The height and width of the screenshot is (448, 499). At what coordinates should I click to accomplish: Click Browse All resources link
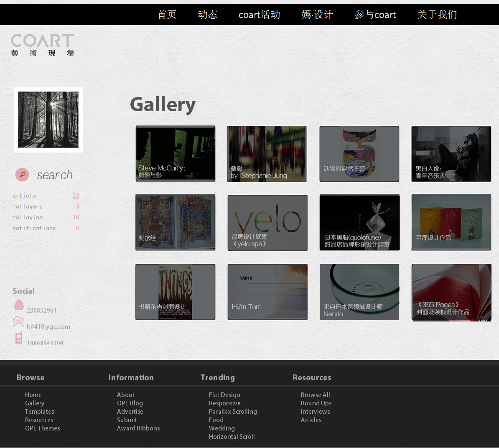(x=316, y=395)
